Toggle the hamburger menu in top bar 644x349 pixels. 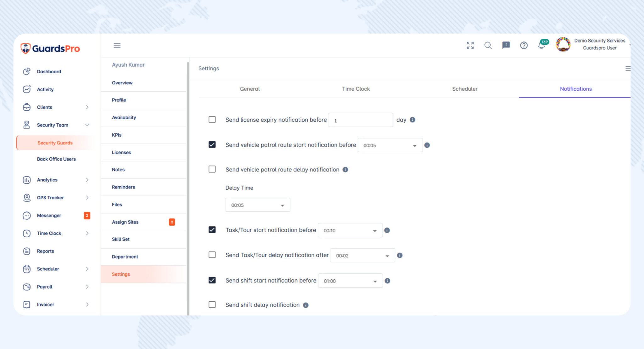(117, 45)
